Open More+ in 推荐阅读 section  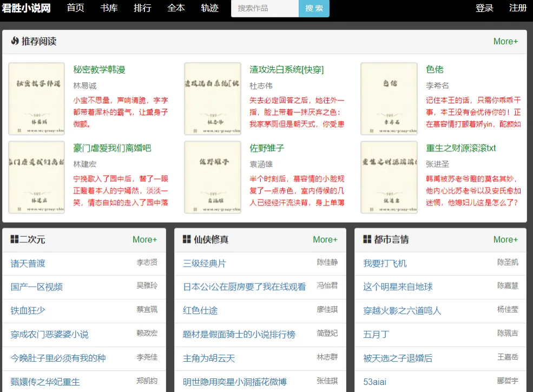[505, 42]
